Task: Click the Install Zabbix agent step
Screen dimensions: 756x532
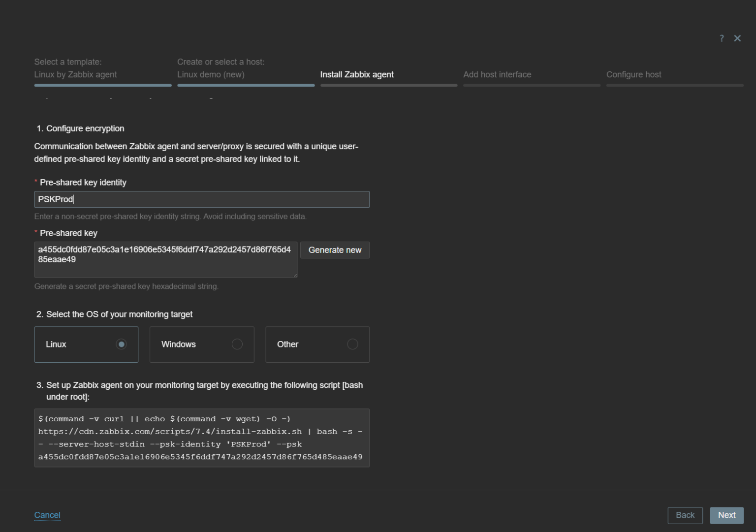Action: click(357, 74)
